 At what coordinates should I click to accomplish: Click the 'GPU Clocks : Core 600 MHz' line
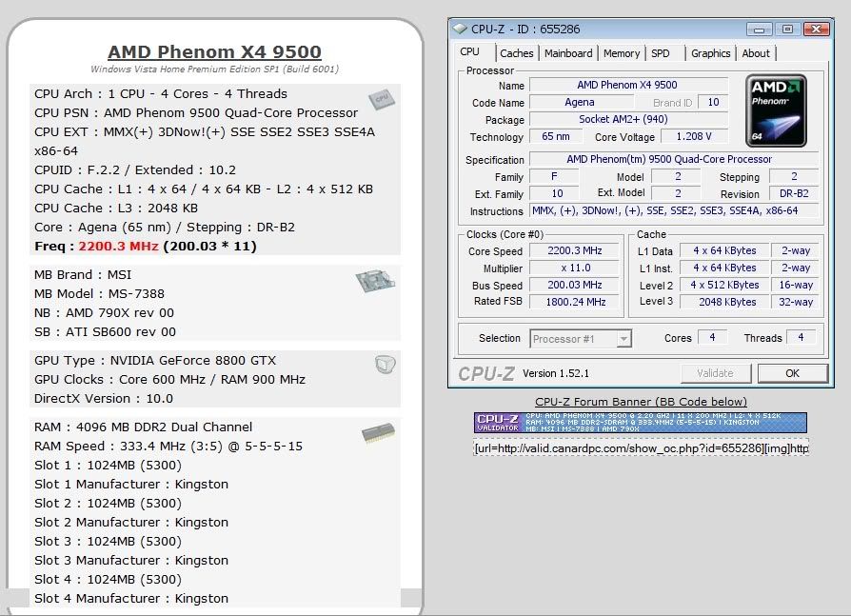point(169,379)
